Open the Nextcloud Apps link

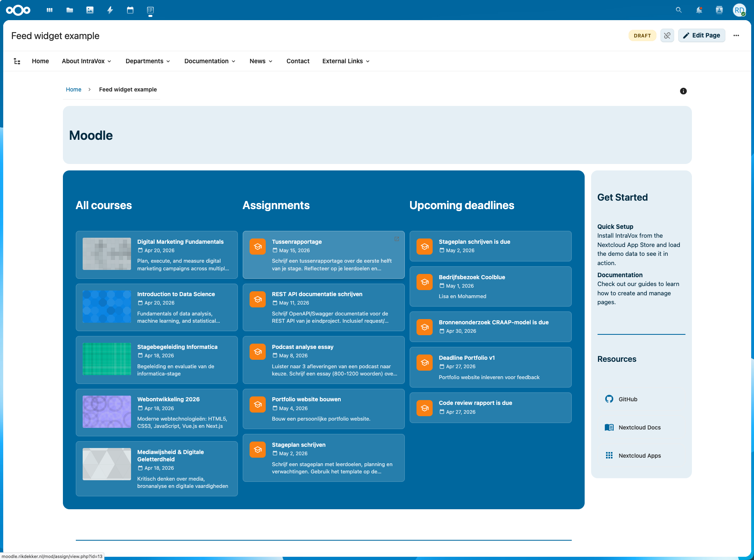tap(639, 456)
